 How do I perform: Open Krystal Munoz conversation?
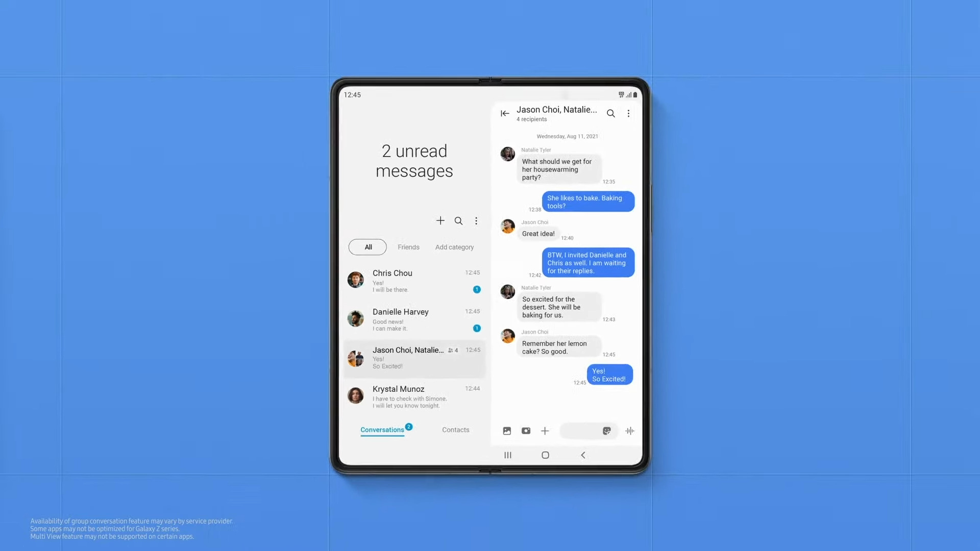[x=414, y=396]
